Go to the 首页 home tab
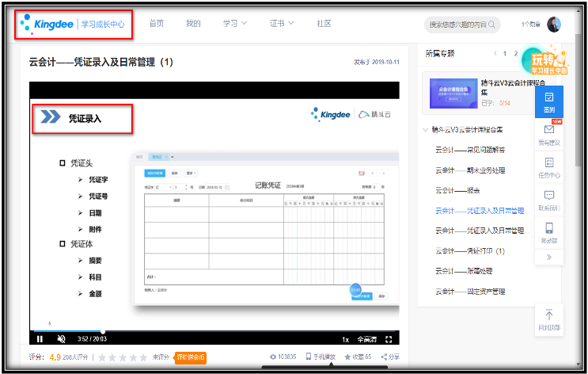Viewport: 588px width, 374px height. (x=157, y=24)
